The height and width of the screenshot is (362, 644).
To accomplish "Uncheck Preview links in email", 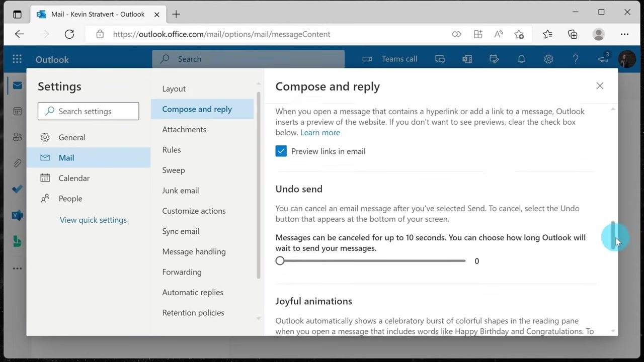I will (x=281, y=151).
